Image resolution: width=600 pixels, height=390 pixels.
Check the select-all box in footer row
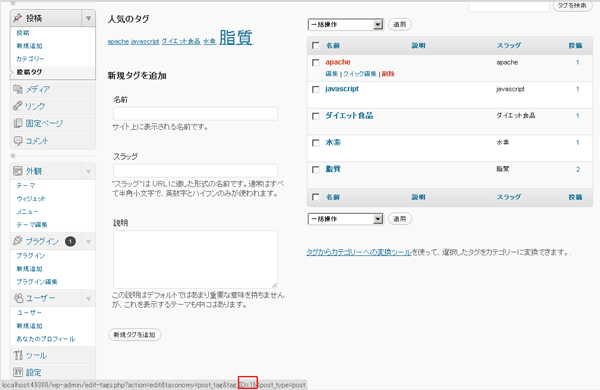tap(316, 197)
